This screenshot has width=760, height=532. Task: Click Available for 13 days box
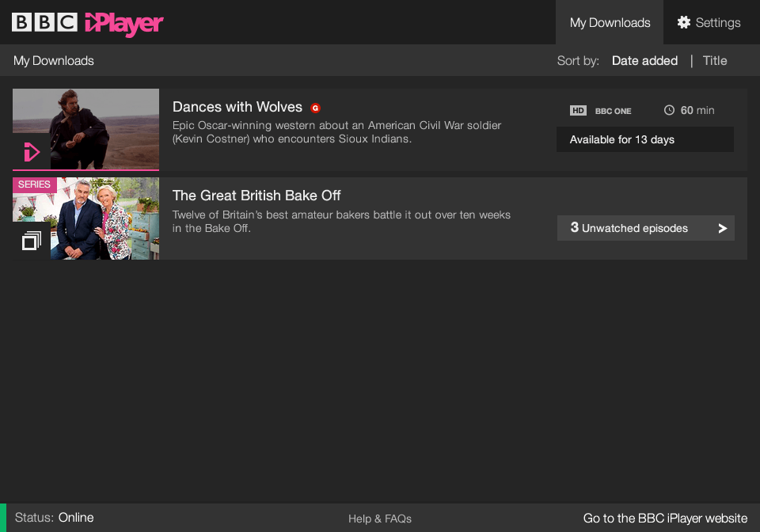[x=644, y=139]
